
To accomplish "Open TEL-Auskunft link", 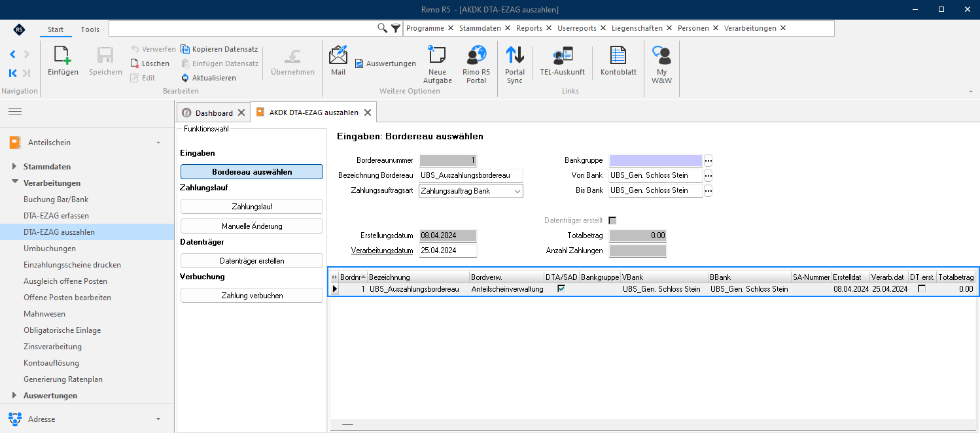I will click(x=563, y=61).
